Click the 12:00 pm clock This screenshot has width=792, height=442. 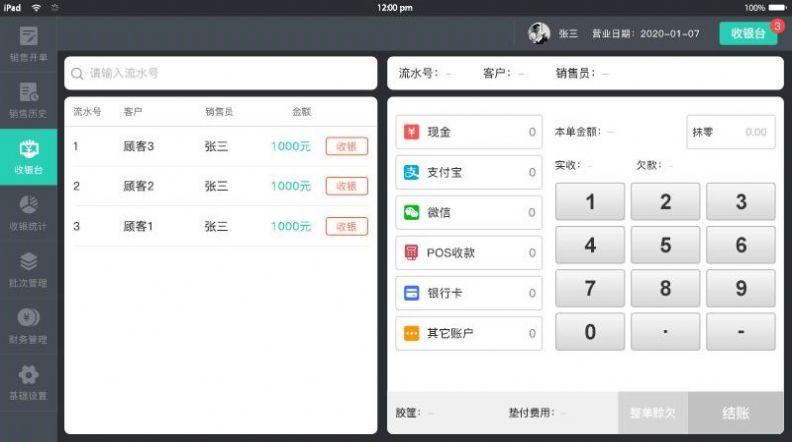(x=394, y=8)
